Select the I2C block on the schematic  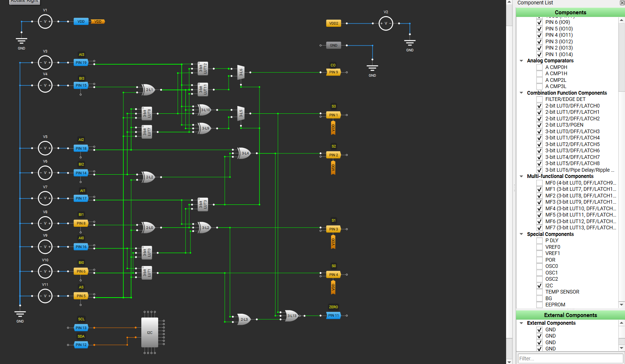[x=150, y=332]
